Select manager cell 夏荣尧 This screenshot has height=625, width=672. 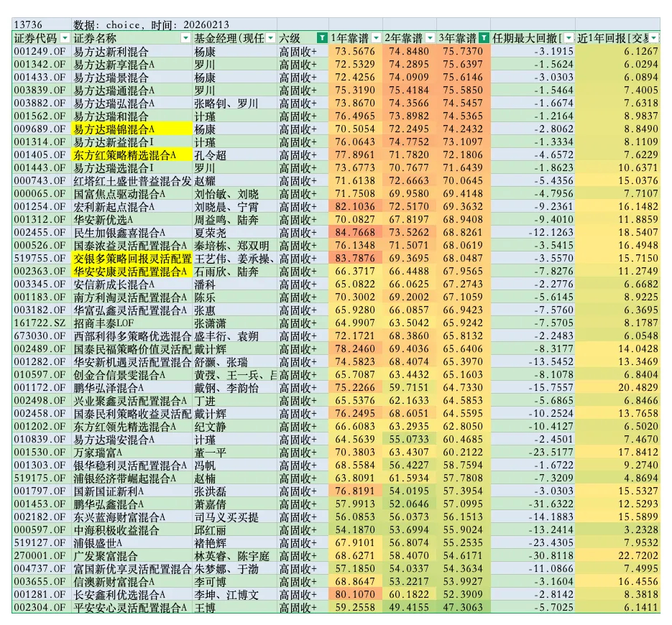(x=234, y=233)
